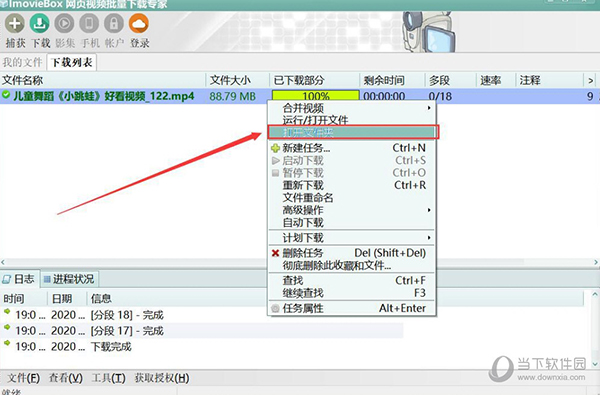Open the 文件(F) menu

point(24,378)
